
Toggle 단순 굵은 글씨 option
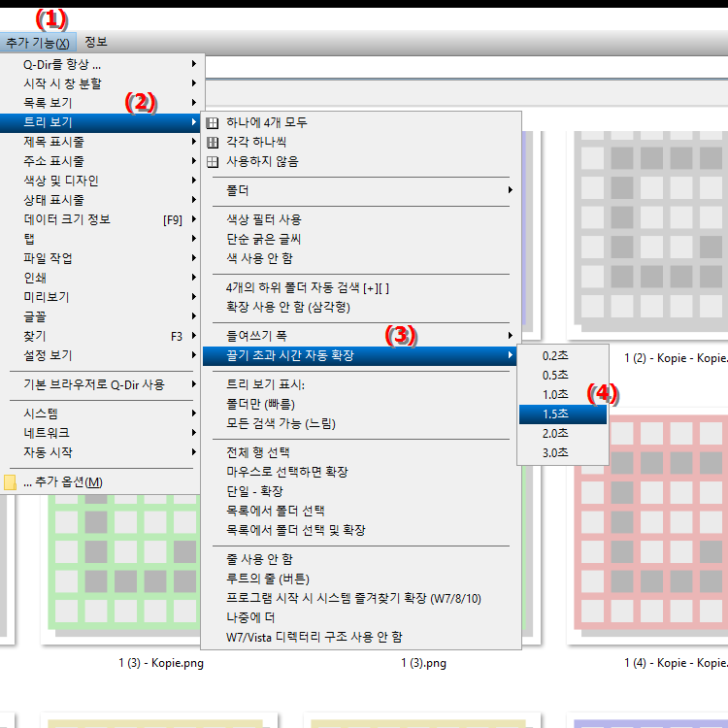[360, 239]
